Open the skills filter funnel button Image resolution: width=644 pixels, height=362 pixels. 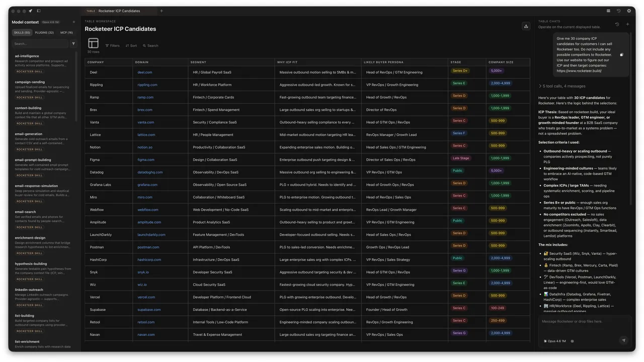click(73, 44)
